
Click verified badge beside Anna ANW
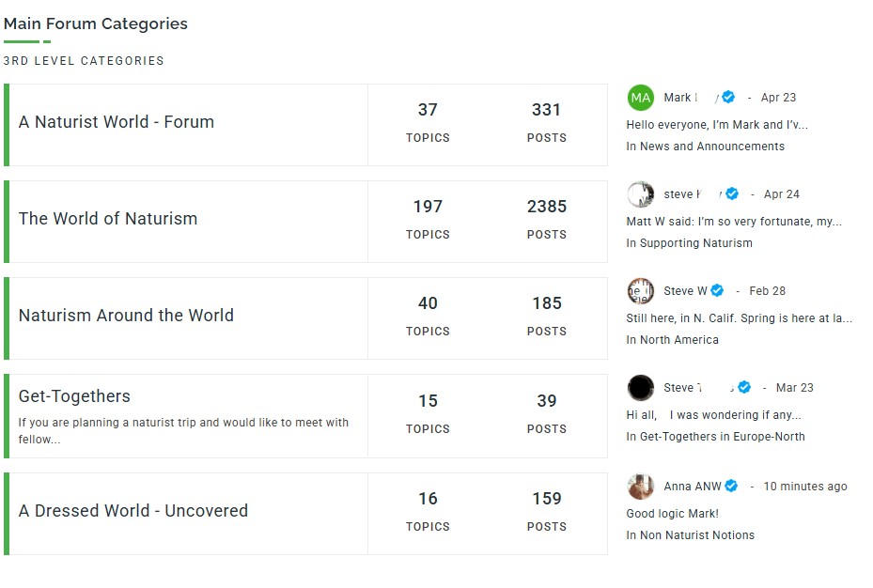pyautogui.click(x=731, y=487)
